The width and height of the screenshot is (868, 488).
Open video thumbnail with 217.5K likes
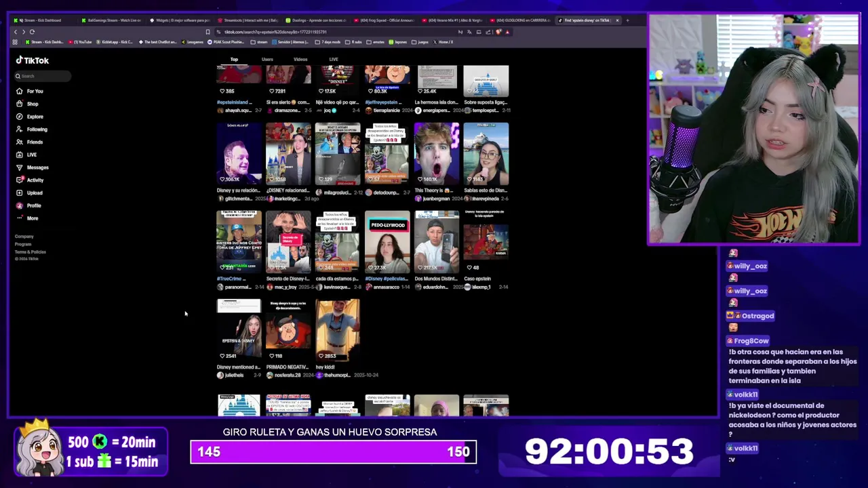[437, 241]
